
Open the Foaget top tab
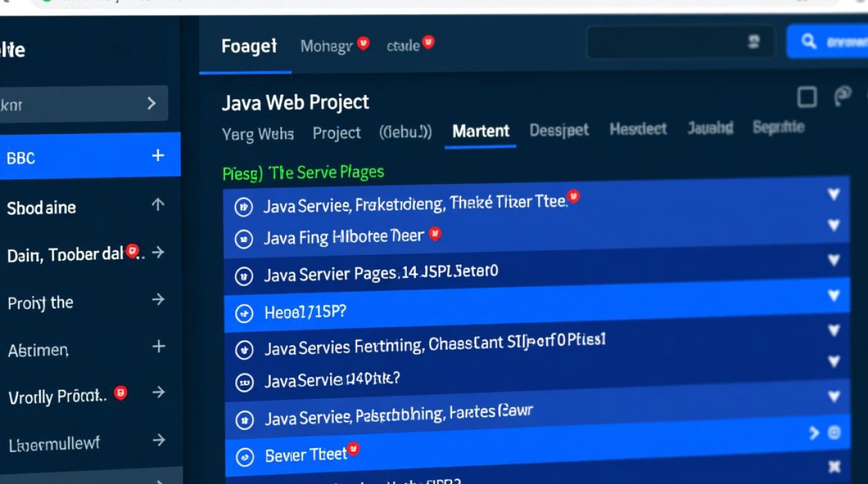[249, 46]
